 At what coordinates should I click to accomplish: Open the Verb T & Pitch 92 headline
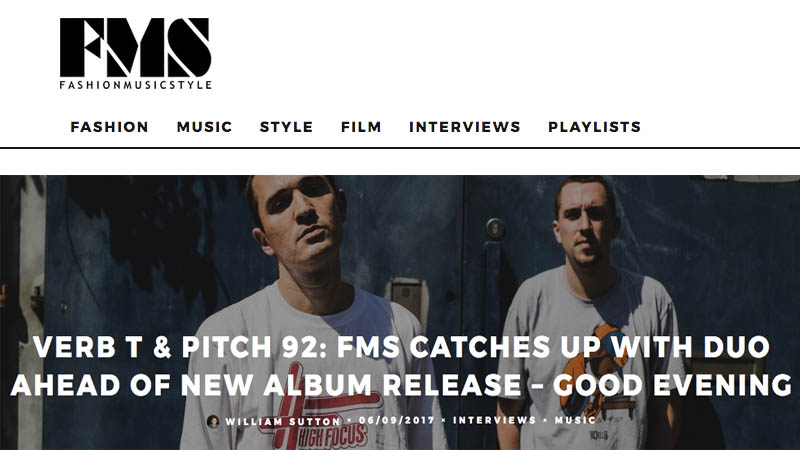(x=401, y=366)
